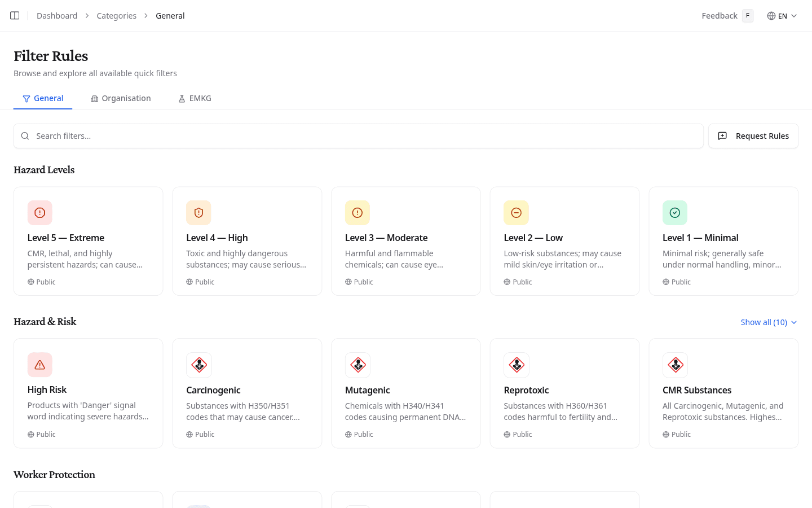This screenshot has height=508, width=812.
Task: Select the Reprotoxic card title
Action: pyautogui.click(x=526, y=390)
